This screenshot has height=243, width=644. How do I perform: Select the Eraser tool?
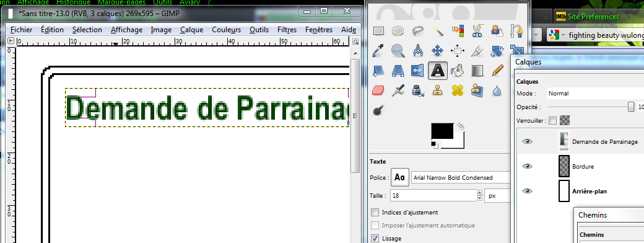378,91
